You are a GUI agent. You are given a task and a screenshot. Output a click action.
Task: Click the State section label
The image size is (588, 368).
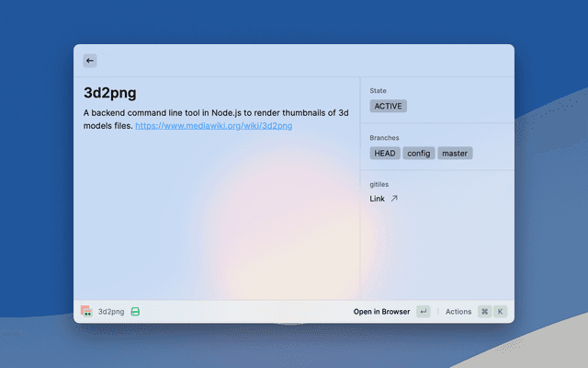(378, 91)
